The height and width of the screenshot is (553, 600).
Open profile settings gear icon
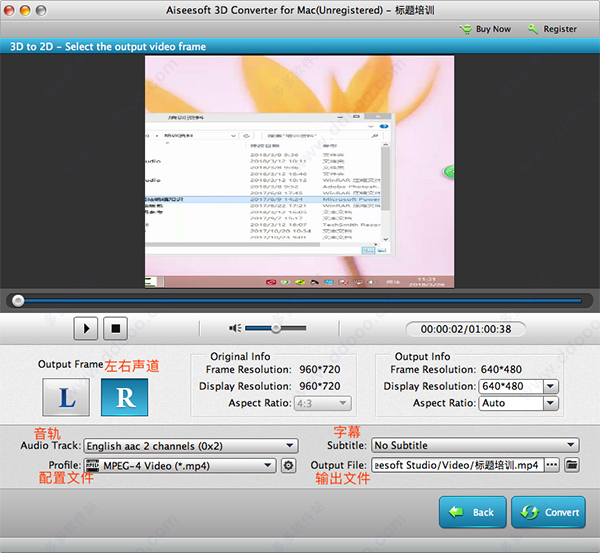click(x=289, y=466)
